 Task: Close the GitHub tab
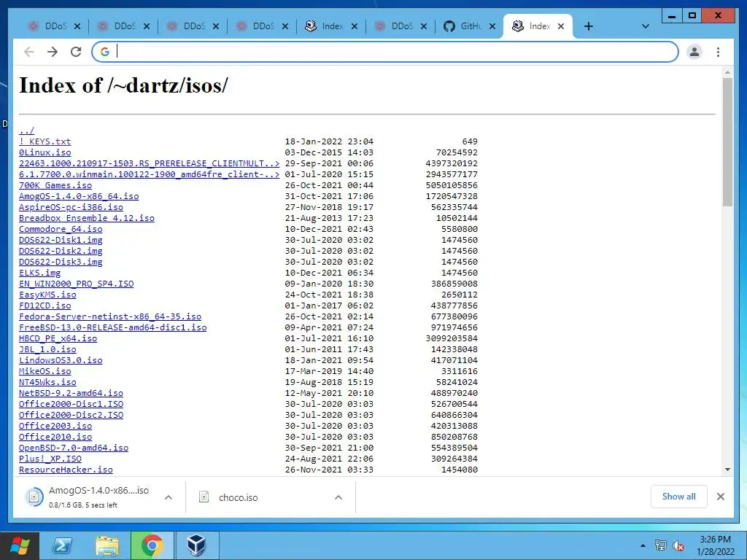tap(492, 26)
